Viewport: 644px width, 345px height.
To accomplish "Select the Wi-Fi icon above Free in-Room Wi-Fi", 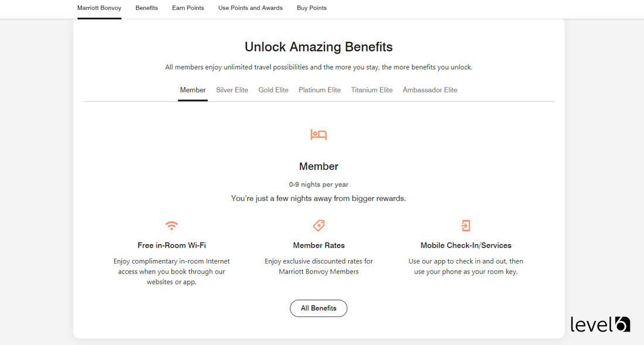I will coord(172,226).
